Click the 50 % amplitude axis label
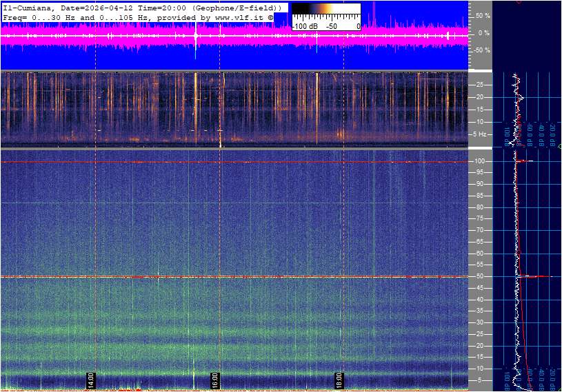This screenshot has width=562, height=392. click(483, 15)
